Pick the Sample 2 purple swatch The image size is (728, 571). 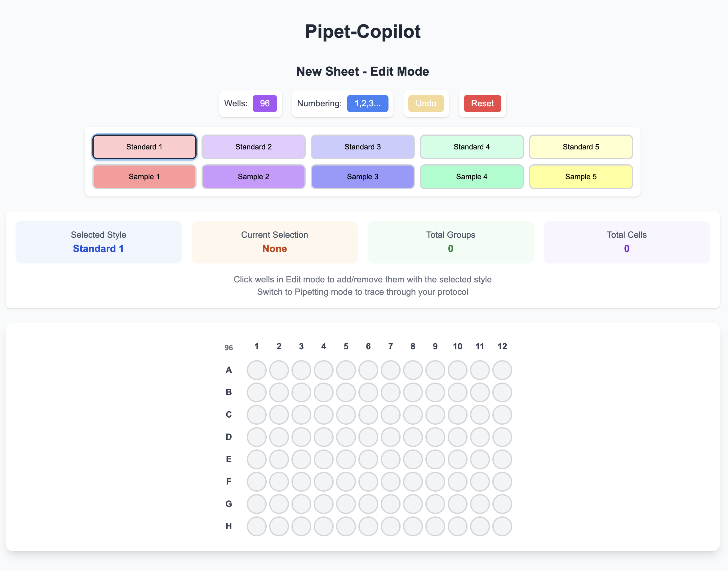(254, 176)
